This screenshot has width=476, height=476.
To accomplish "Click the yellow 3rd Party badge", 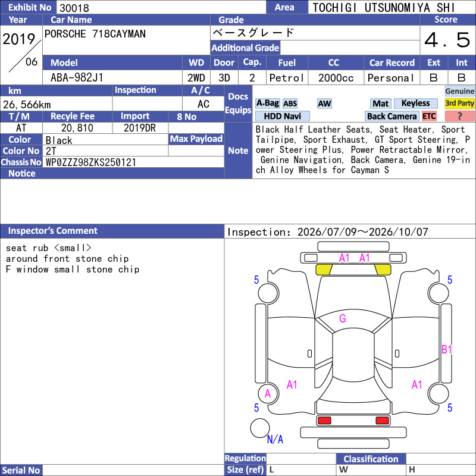I will [459, 103].
